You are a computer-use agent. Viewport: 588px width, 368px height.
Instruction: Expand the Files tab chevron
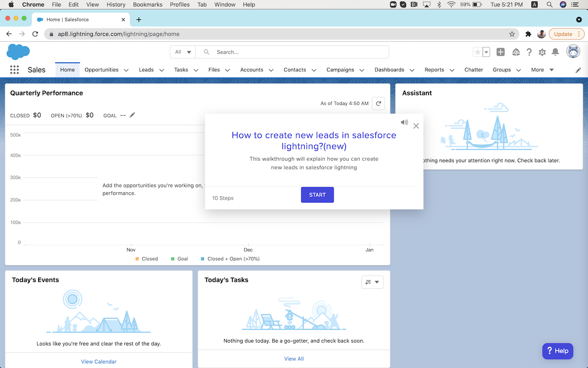point(227,70)
